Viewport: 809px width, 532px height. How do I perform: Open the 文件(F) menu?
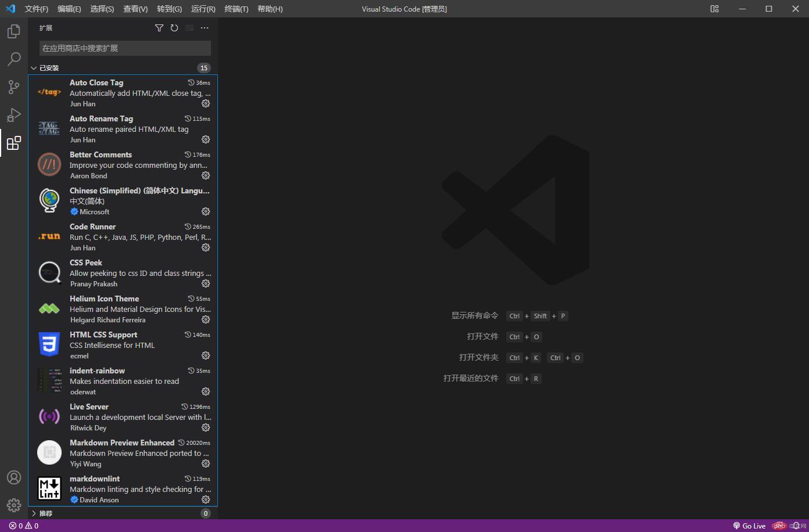37,9
